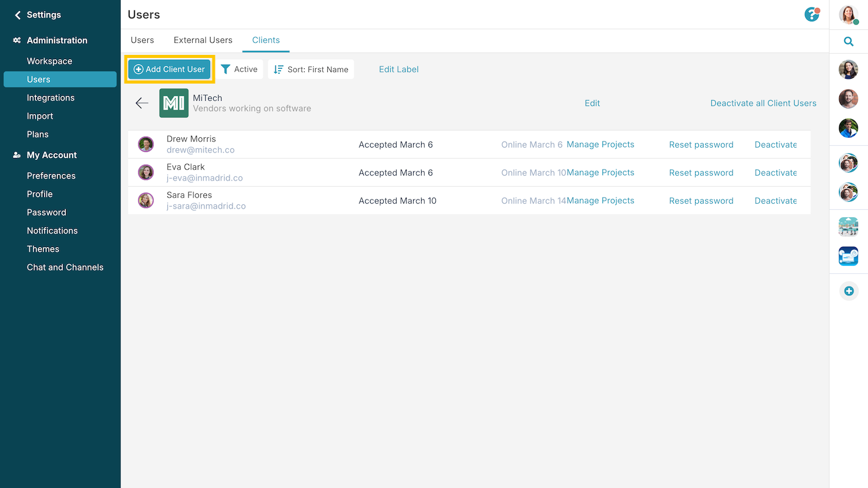Screen dimensions: 868x488
Task: Click Manage Projects for Eva Clark
Action: pos(601,173)
